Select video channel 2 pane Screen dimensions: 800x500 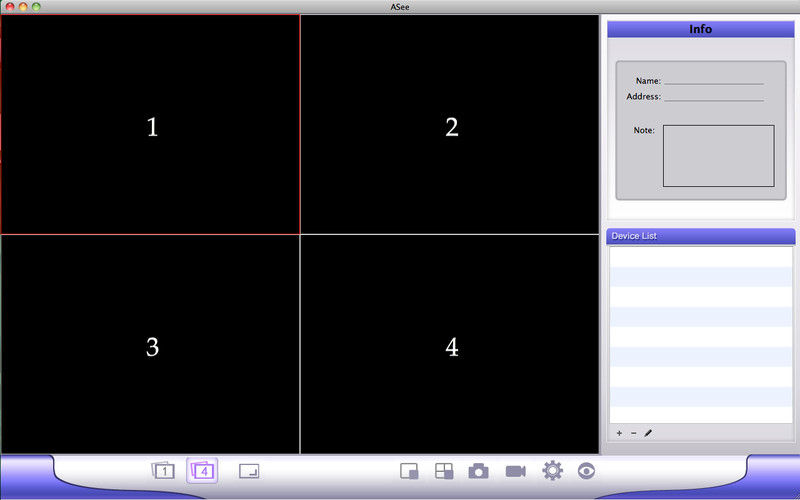pos(450,124)
